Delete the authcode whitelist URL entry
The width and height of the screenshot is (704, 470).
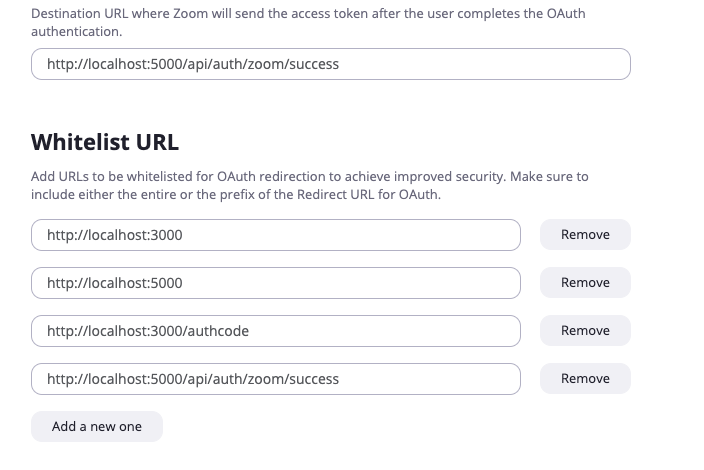tap(585, 331)
